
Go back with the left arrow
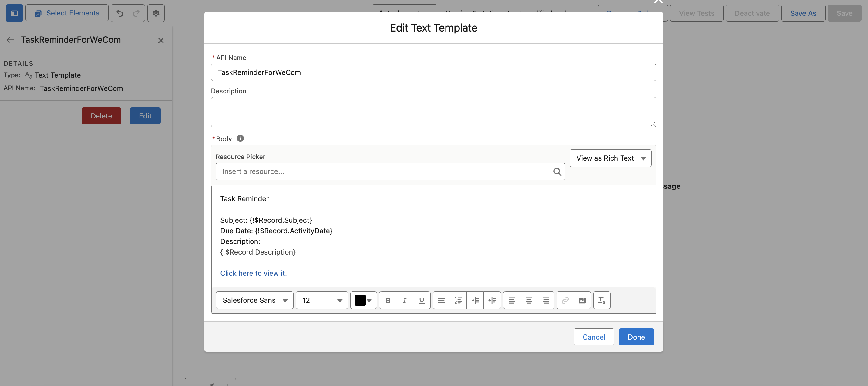[10, 40]
